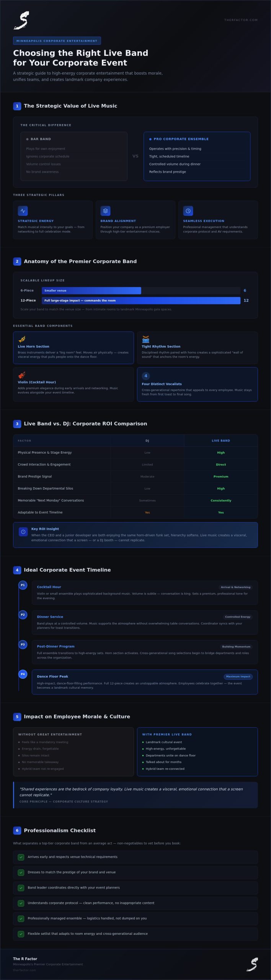Click the Brand Alignment layers icon

coord(105,211)
